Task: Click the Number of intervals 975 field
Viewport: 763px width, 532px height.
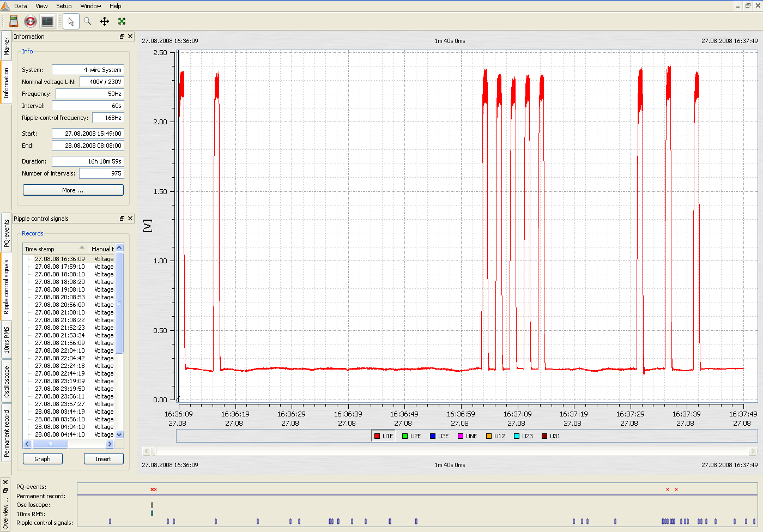Action: [101, 173]
